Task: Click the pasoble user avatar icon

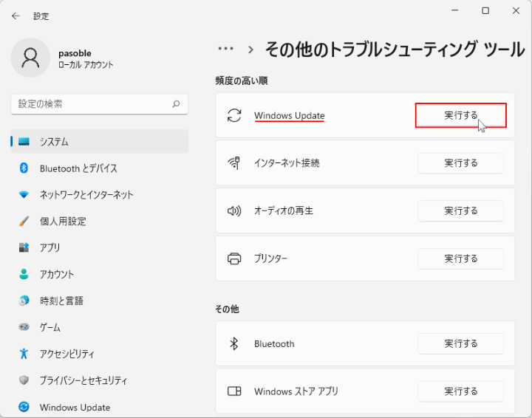Action: (30, 58)
